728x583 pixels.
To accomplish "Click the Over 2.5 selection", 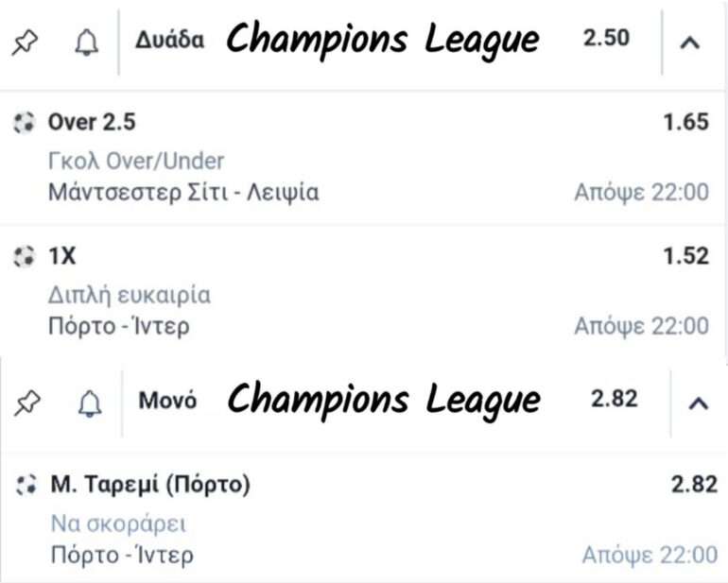I will pos(92,122).
